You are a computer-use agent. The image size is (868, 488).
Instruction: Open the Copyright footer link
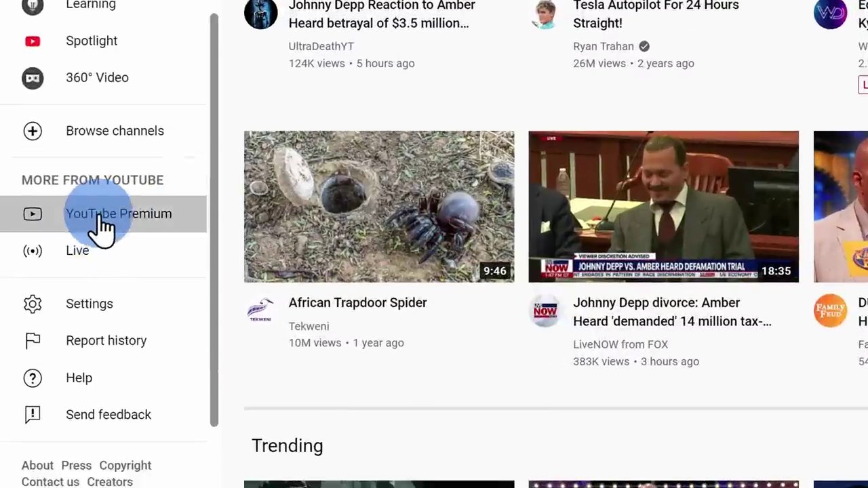125,466
